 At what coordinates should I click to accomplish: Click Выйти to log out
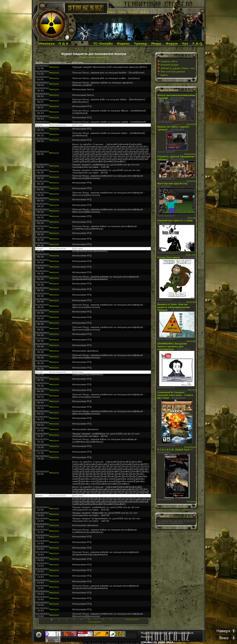click(x=164, y=75)
